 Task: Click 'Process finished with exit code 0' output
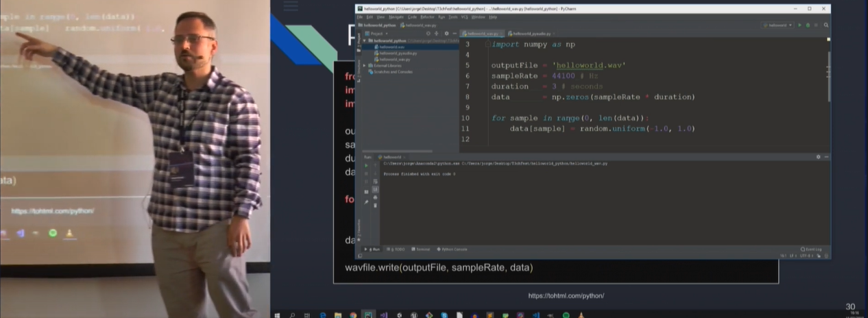tap(420, 174)
